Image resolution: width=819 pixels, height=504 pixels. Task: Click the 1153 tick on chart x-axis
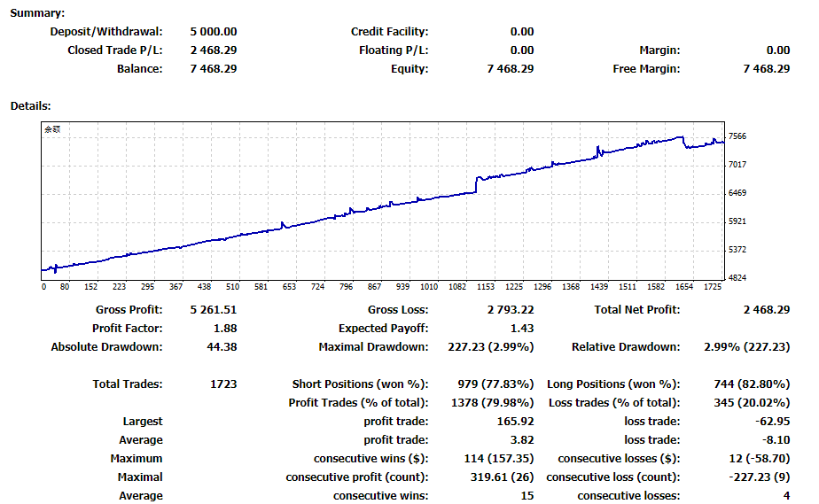point(485,287)
